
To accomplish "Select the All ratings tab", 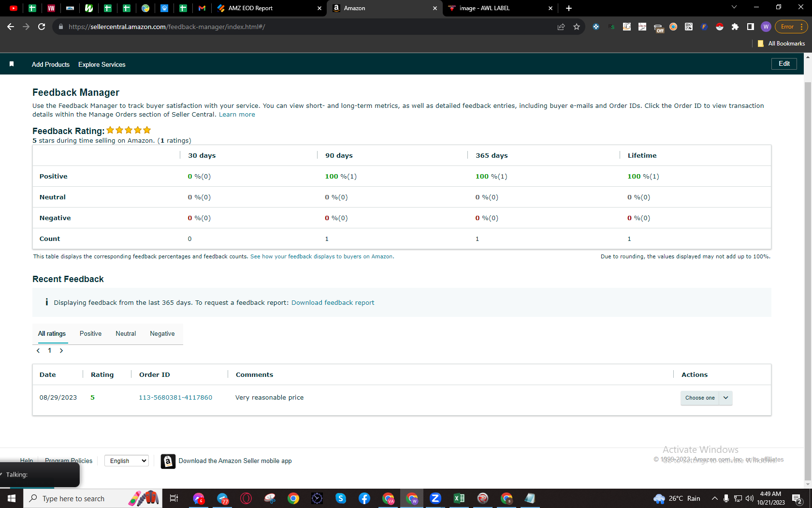I will pos(52,334).
